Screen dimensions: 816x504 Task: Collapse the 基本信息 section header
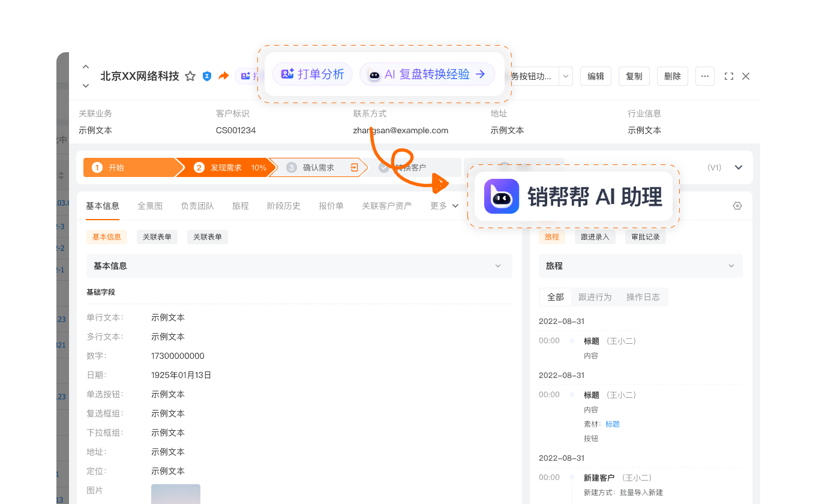[x=299, y=266]
